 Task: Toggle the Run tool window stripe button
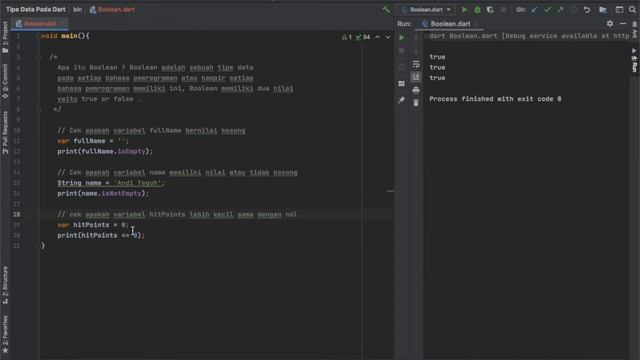point(634,60)
